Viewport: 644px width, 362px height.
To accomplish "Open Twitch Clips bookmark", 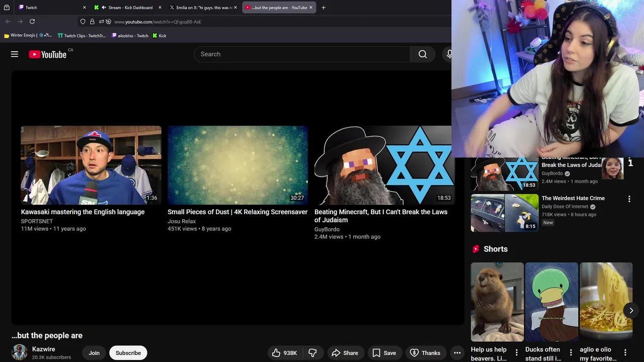I will (x=82, y=36).
